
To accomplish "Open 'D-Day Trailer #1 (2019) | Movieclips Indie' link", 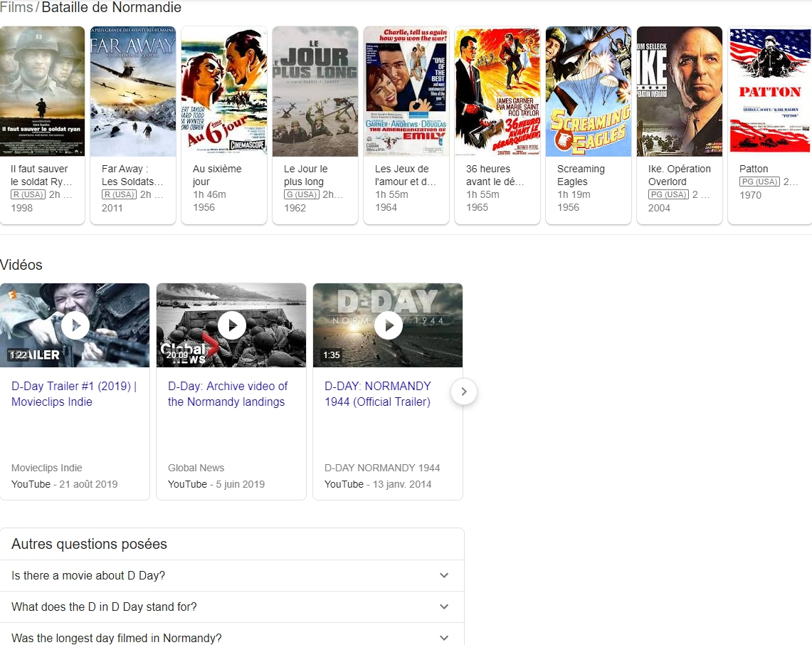I will tap(74, 394).
